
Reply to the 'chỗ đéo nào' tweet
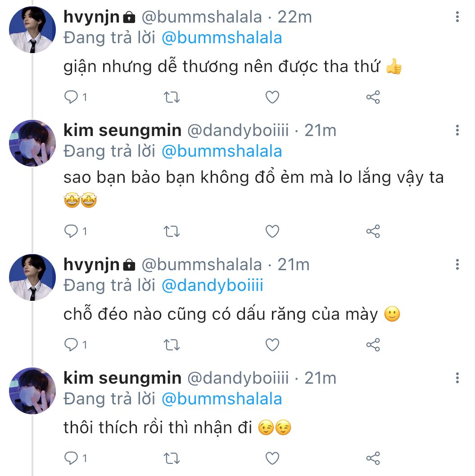tap(71, 345)
